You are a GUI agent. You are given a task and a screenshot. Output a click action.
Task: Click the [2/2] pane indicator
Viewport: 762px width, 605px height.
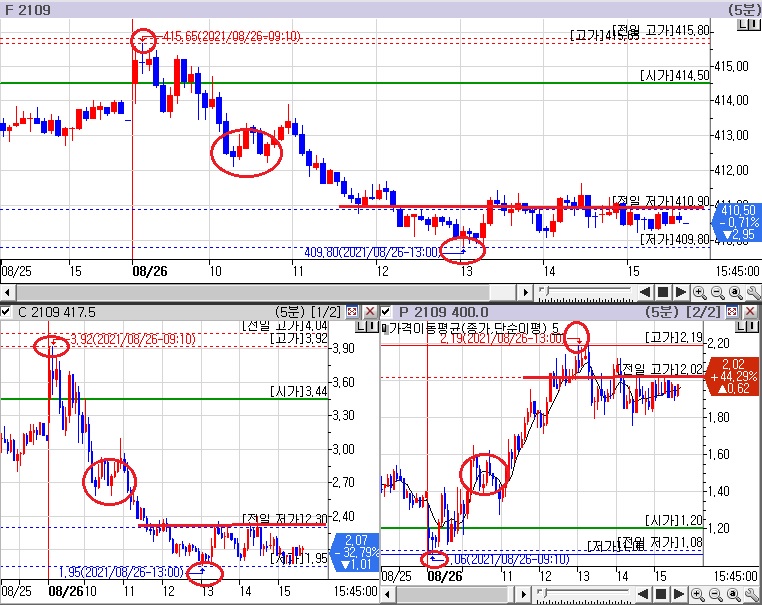tap(706, 311)
